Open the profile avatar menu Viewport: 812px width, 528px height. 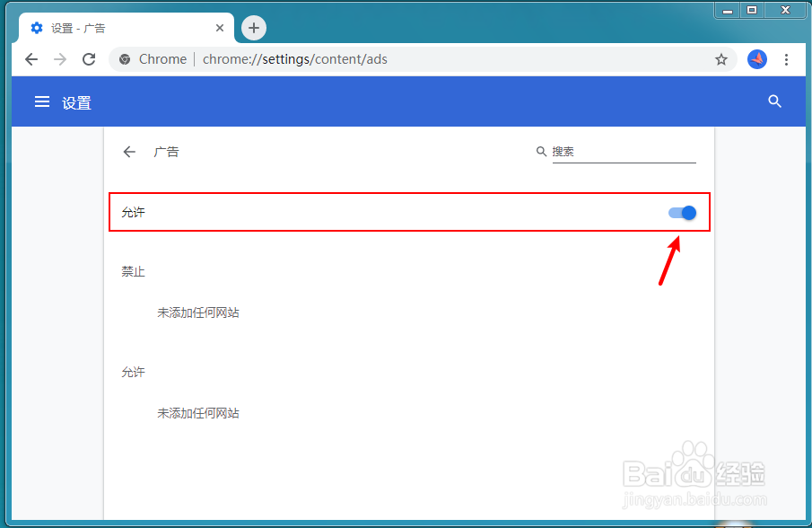pos(756,59)
